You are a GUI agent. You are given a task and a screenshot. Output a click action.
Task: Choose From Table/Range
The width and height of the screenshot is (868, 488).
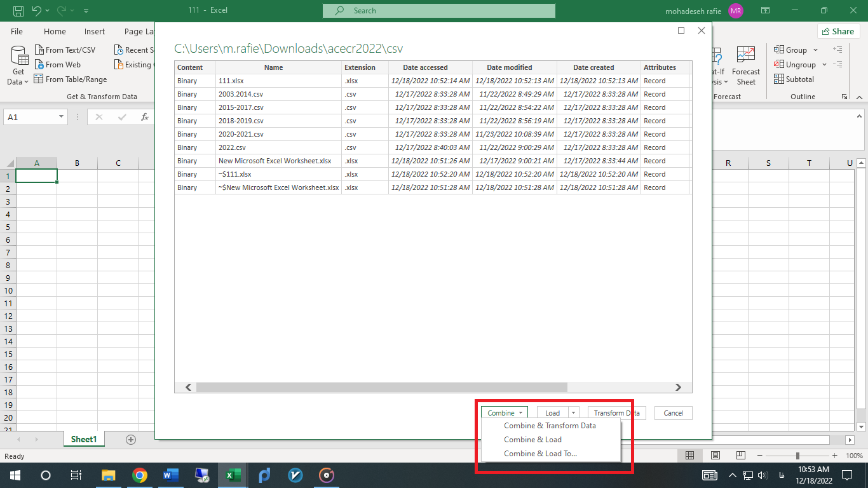point(70,79)
